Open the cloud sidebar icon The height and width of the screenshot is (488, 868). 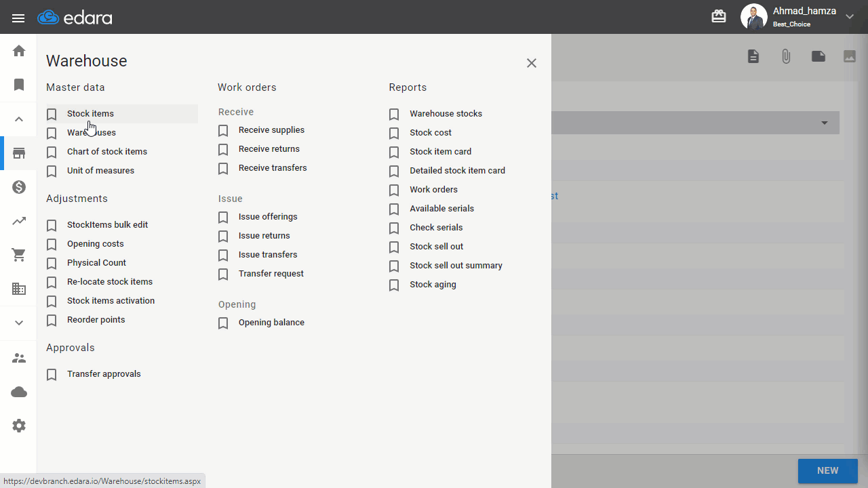[19, 392]
